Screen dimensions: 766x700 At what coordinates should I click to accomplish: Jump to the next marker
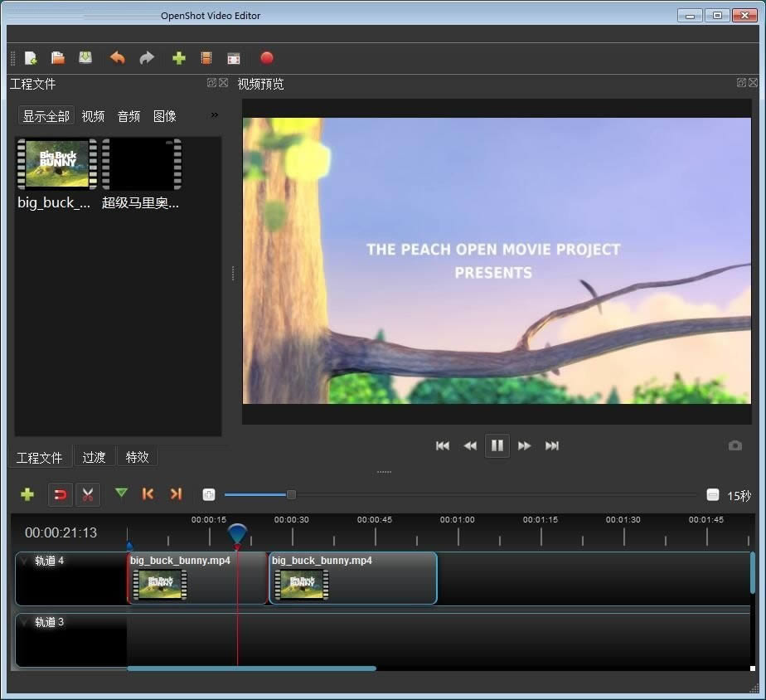176,493
